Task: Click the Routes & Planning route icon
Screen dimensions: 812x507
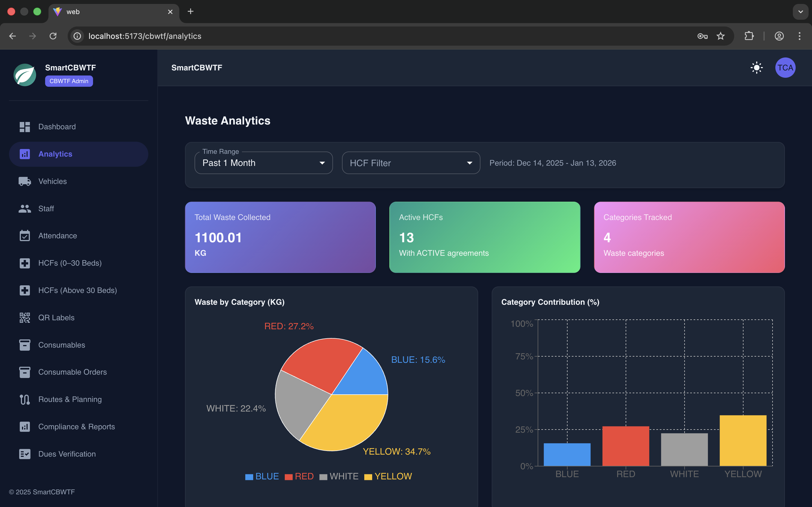Action: [x=25, y=399]
